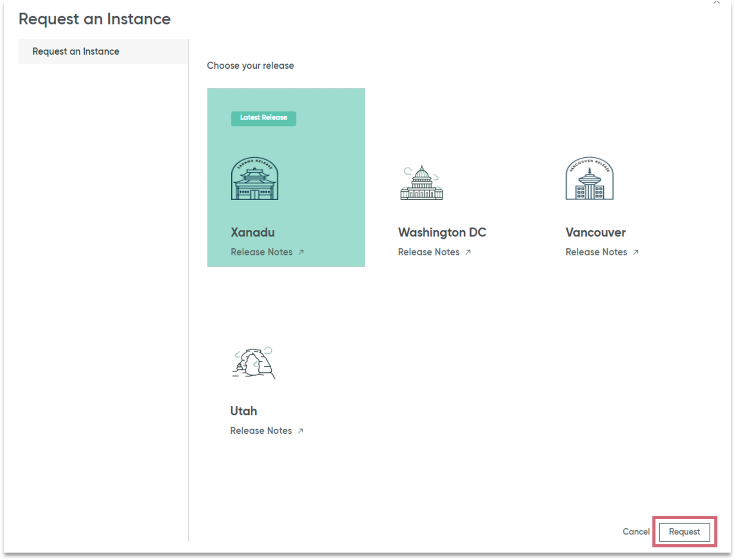Image resolution: width=735 pixels, height=560 pixels.
Task: Open Vancouver Release Notes
Action: 596,252
